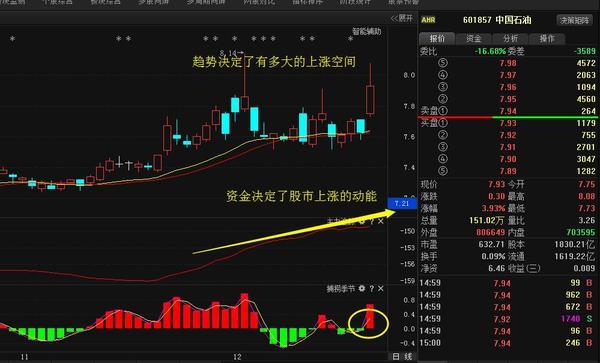Image resolution: width=600 pixels, height=363 pixels.
Task: Click the circled 5 sell level marker
Action: (x=442, y=63)
